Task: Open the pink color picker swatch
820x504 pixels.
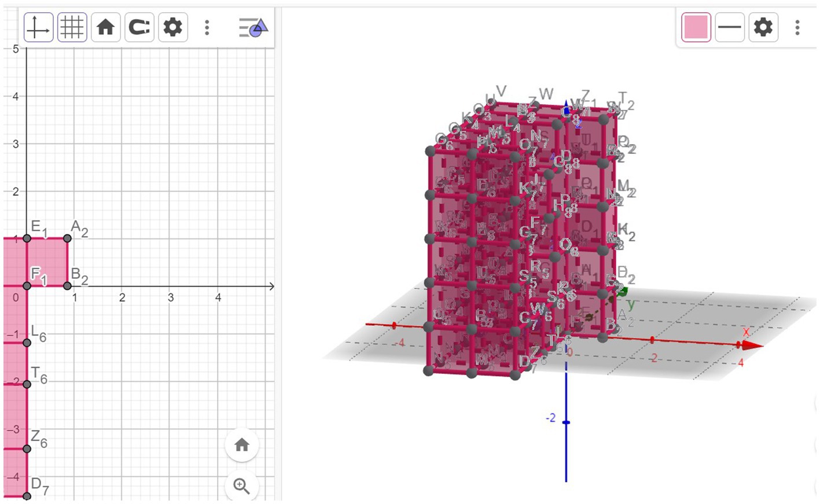Action: pyautogui.click(x=696, y=27)
